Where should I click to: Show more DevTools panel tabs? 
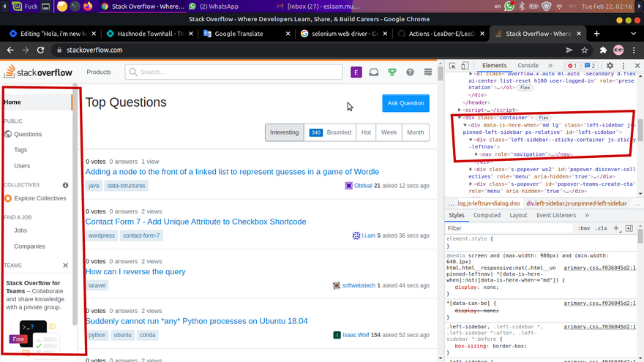tap(551, 66)
